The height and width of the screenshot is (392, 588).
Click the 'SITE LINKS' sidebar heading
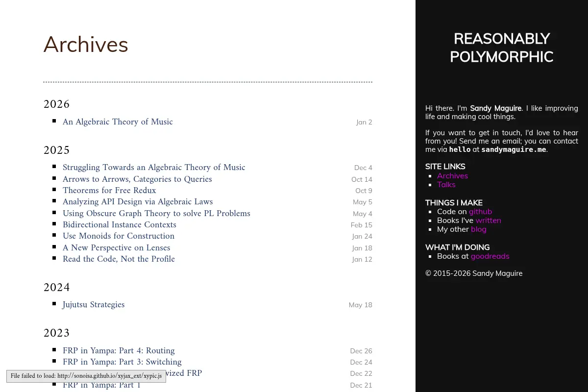pyautogui.click(x=445, y=167)
